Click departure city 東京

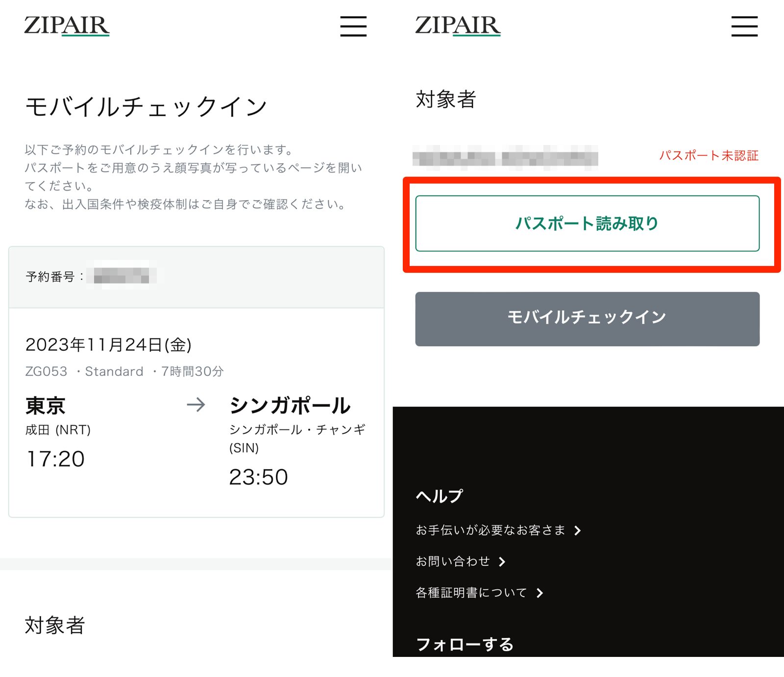45,406
